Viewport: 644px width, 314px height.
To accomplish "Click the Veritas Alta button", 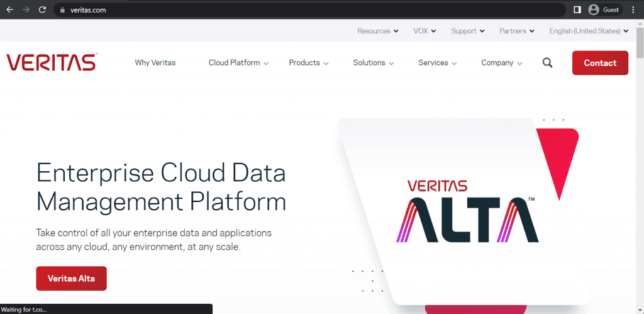I will pyautogui.click(x=72, y=278).
